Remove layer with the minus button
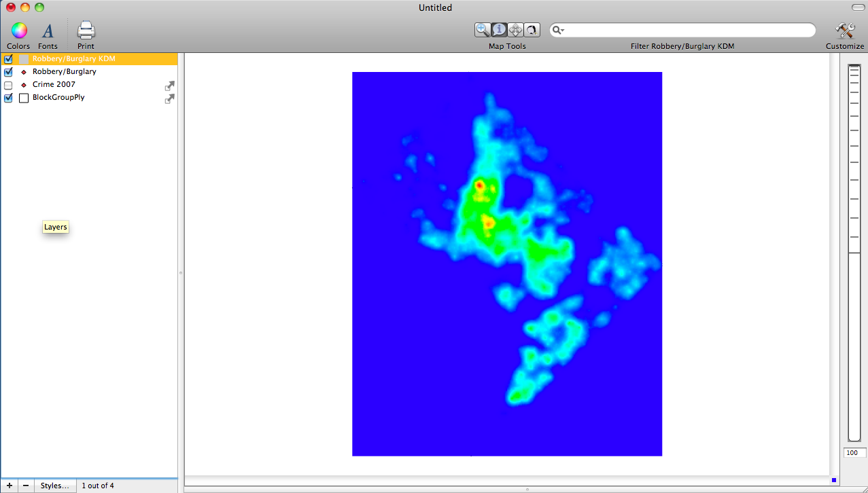The width and height of the screenshot is (868, 493). point(26,486)
